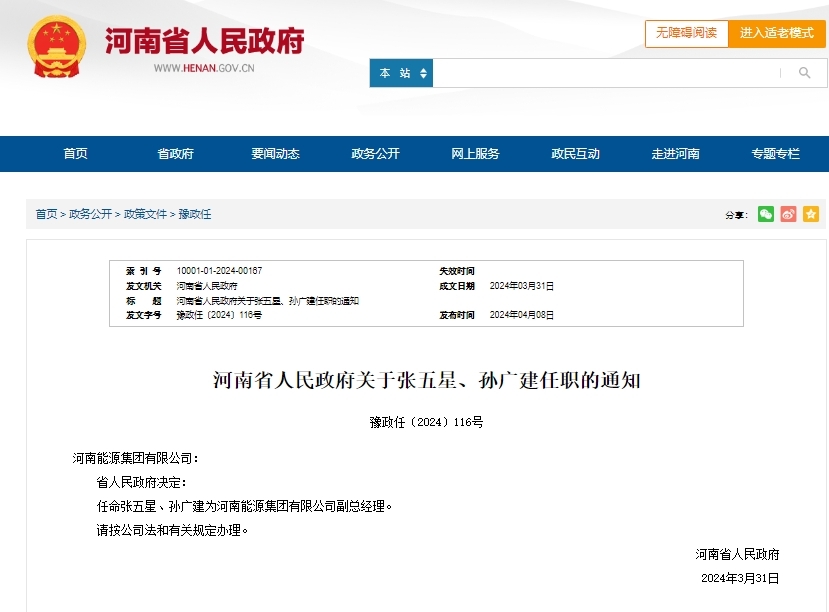
Task: Click the national emblem logo
Action: (x=57, y=47)
